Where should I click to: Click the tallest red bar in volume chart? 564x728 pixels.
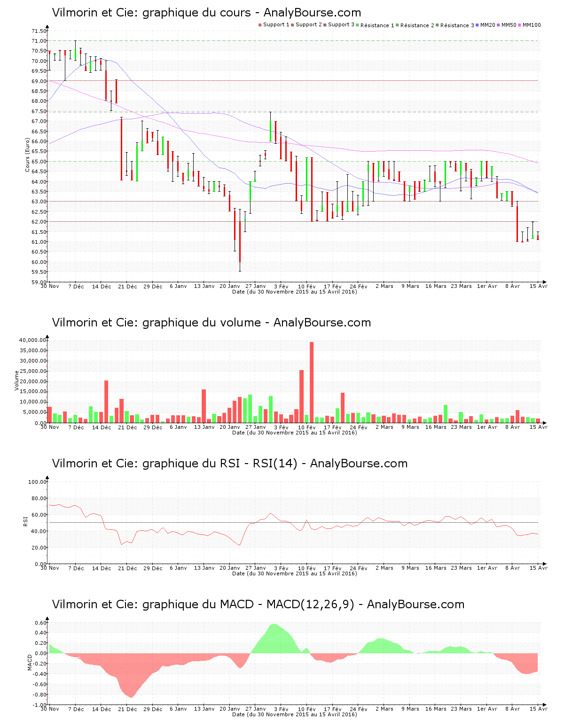312,382
